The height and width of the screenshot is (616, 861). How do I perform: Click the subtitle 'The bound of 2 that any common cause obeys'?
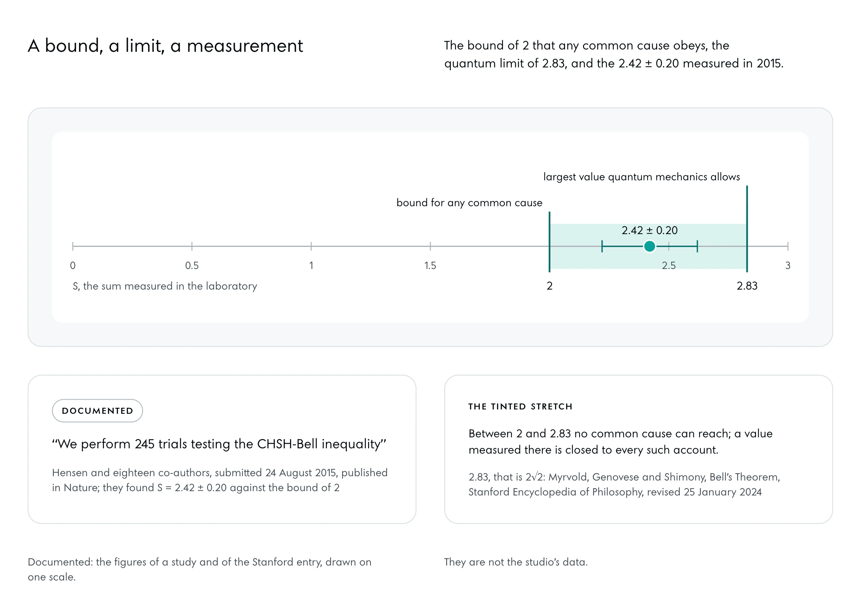click(x=614, y=54)
